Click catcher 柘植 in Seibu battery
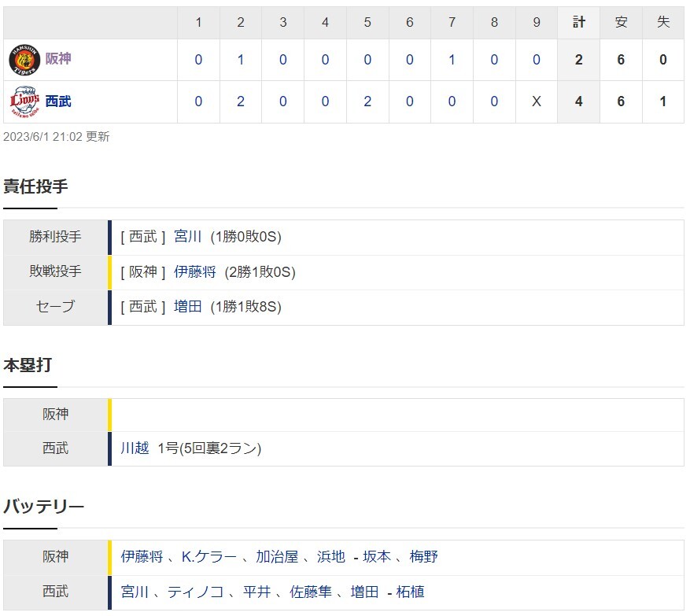 click(410, 592)
